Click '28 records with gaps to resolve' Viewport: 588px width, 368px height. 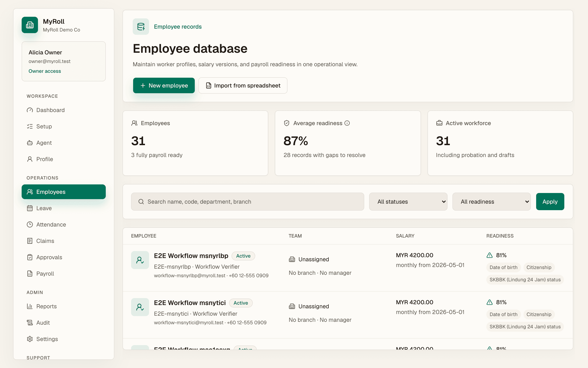[324, 155]
